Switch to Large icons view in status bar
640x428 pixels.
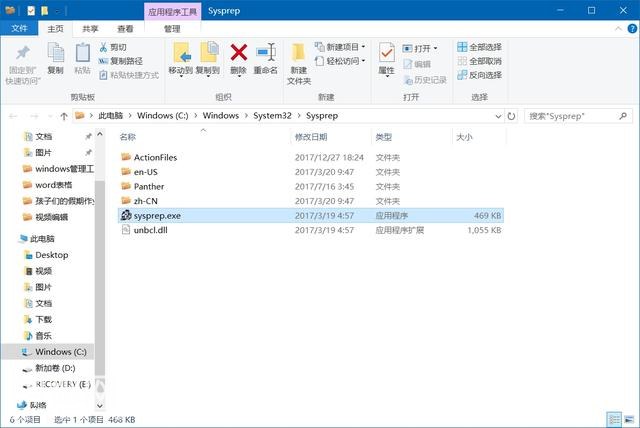(x=629, y=419)
